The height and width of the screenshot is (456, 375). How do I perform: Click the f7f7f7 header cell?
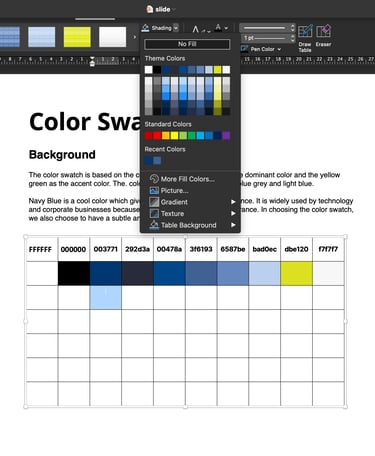(x=328, y=249)
